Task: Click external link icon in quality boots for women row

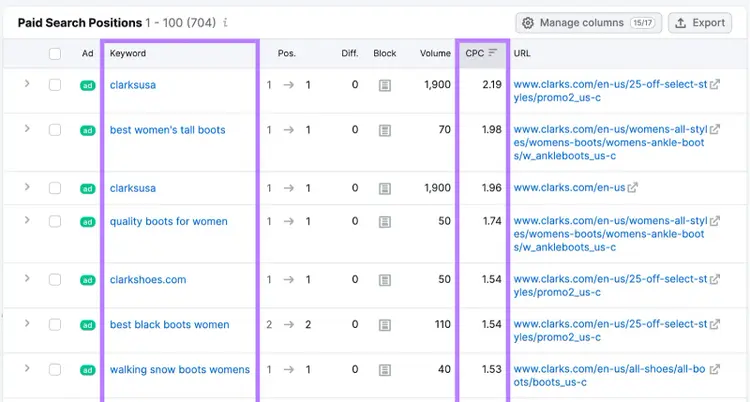Action: click(x=715, y=221)
